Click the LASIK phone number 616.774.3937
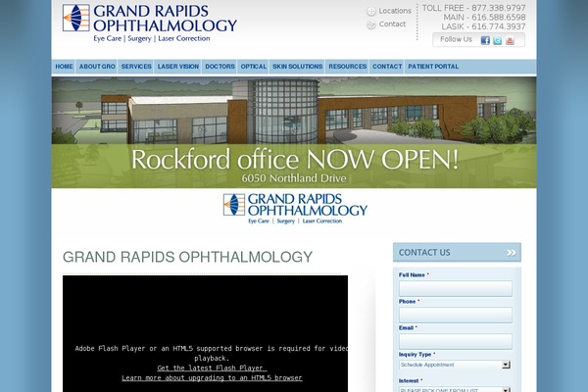588x392 pixels. [x=499, y=26]
